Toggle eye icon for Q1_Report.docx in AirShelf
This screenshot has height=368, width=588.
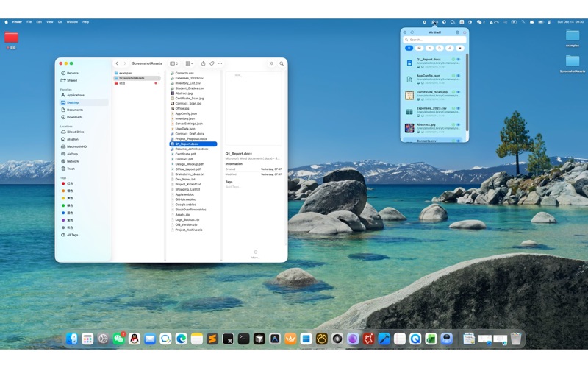459,59
